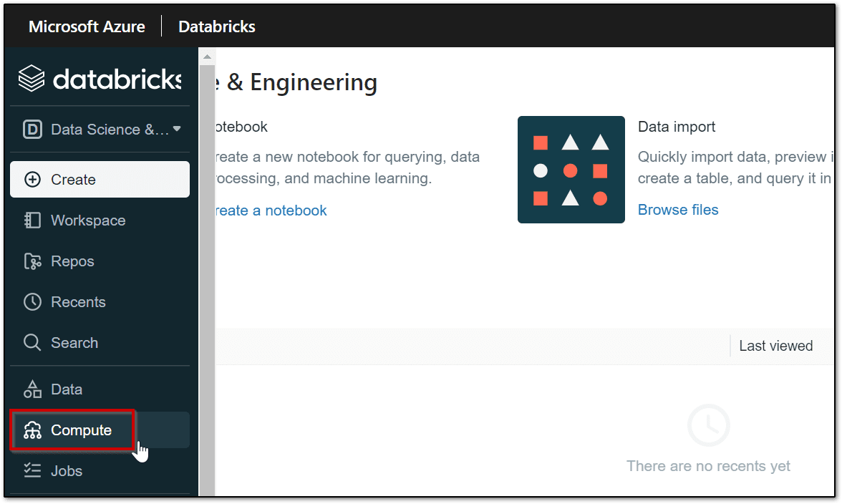Open Repos using its repository icon
842x504 pixels.
pos(32,261)
